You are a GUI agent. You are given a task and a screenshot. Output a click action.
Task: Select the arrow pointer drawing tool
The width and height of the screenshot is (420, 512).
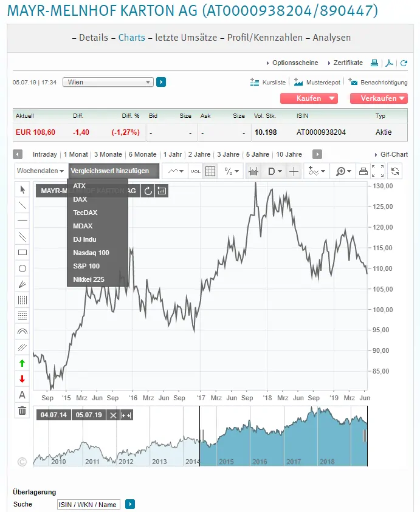pos(22,189)
